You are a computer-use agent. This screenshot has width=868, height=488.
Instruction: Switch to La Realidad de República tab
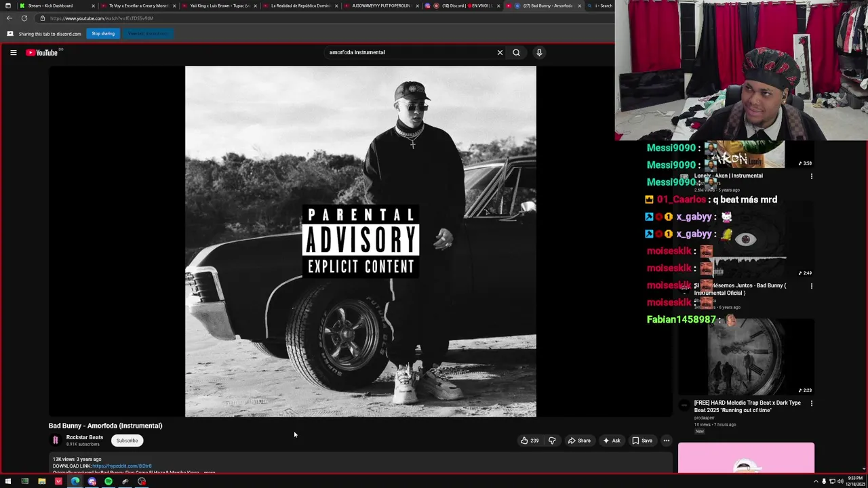[300, 5]
